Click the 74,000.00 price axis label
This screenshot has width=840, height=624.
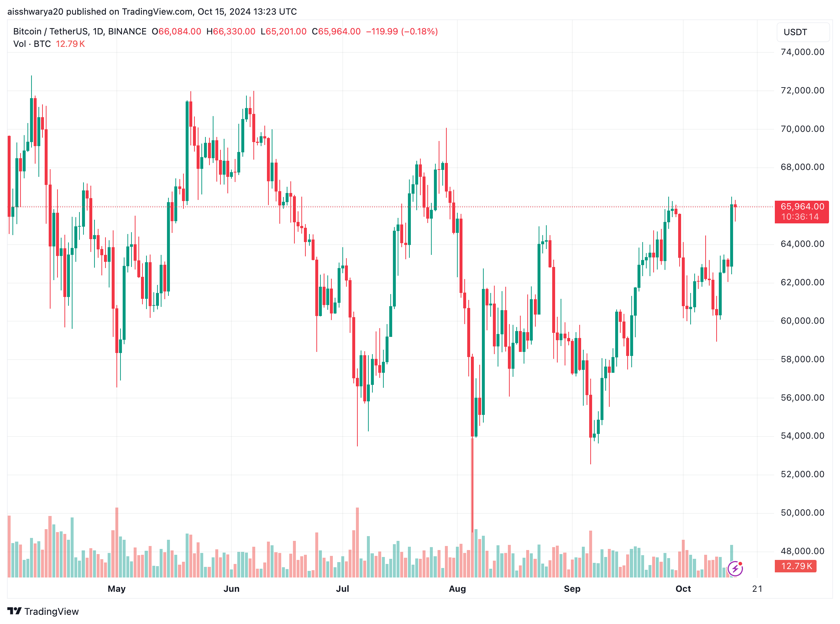[x=802, y=52]
